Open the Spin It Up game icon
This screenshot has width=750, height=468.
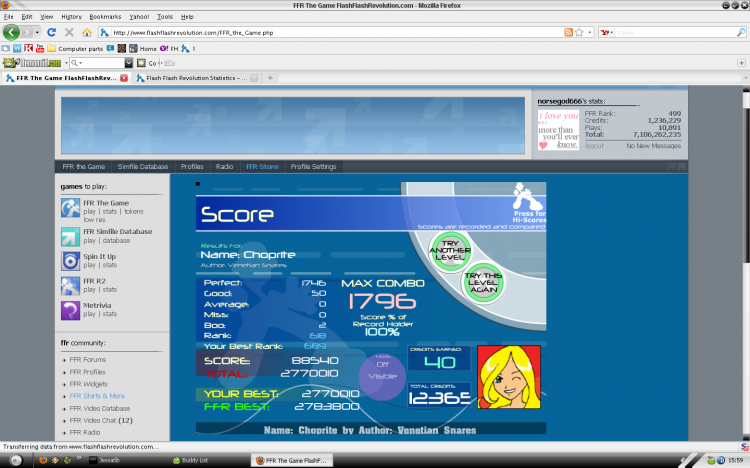70,261
